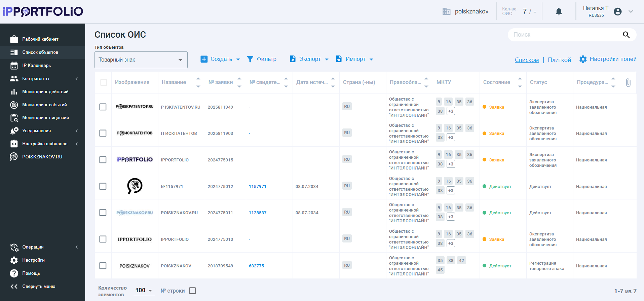Open field settings gear icon
644x301 pixels.
click(583, 59)
